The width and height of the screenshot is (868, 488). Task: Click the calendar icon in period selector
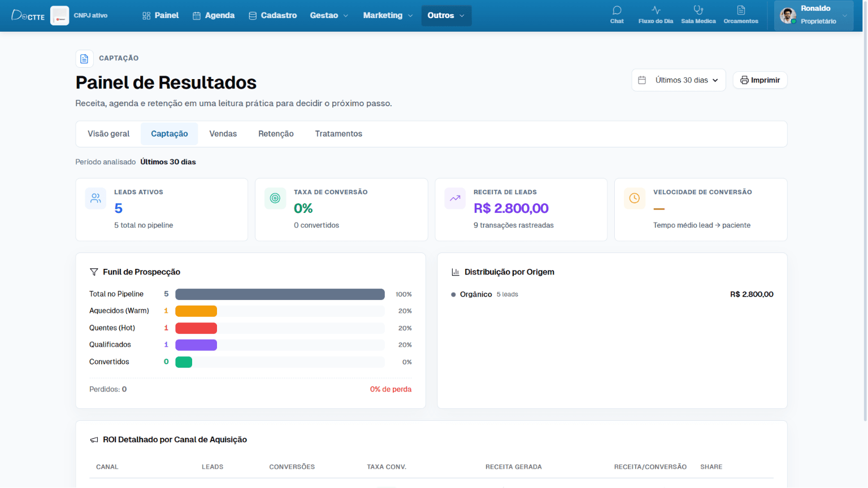[x=642, y=80]
